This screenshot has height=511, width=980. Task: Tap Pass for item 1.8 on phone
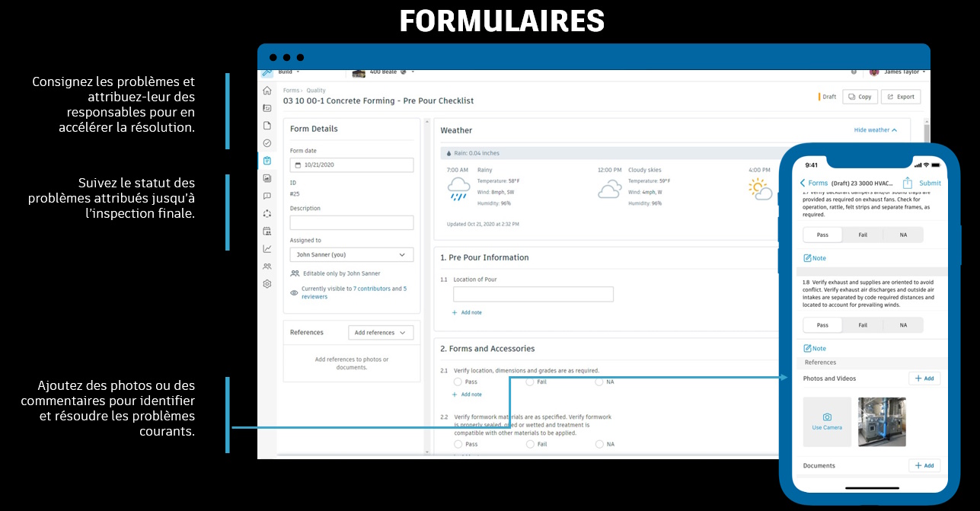click(x=822, y=325)
